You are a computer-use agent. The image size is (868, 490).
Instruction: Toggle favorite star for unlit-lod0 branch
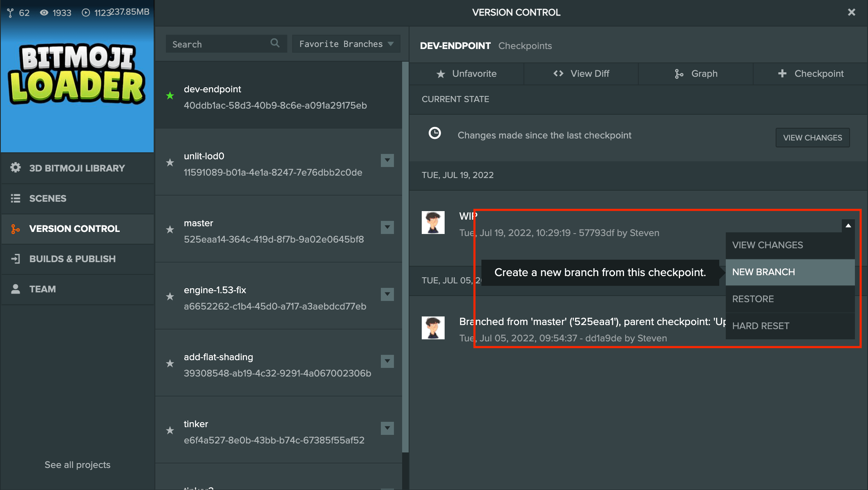click(170, 163)
